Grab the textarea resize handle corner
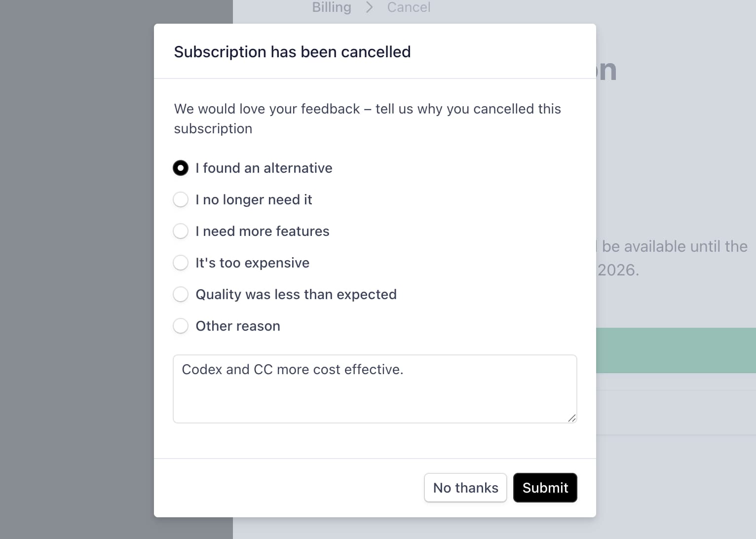756x539 pixels. click(x=572, y=418)
